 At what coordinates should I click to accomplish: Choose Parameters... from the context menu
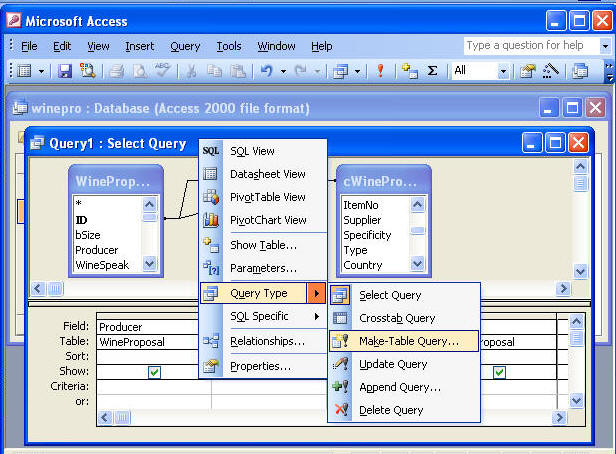tap(263, 268)
